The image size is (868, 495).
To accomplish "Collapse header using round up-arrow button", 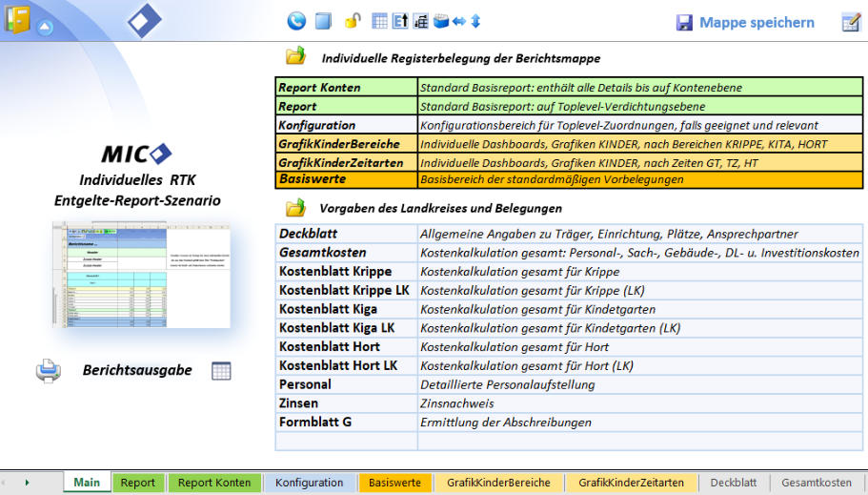I will tap(45, 27).
